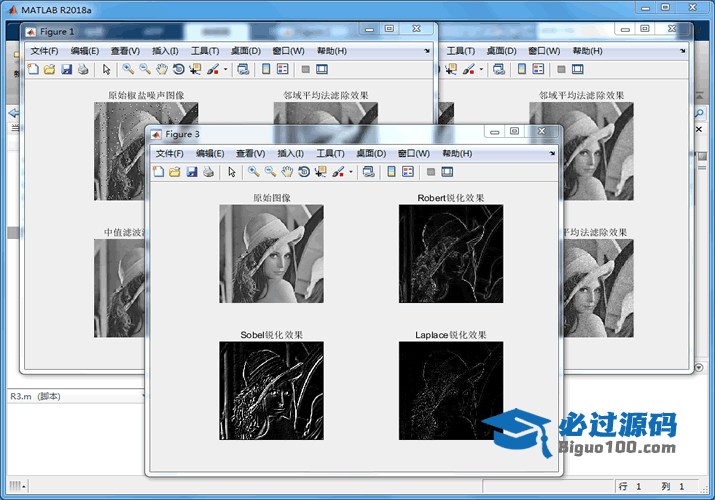The image size is (715, 500).
Task: Insert a legend using Figure 3 toolbar
Action: coord(406,172)
